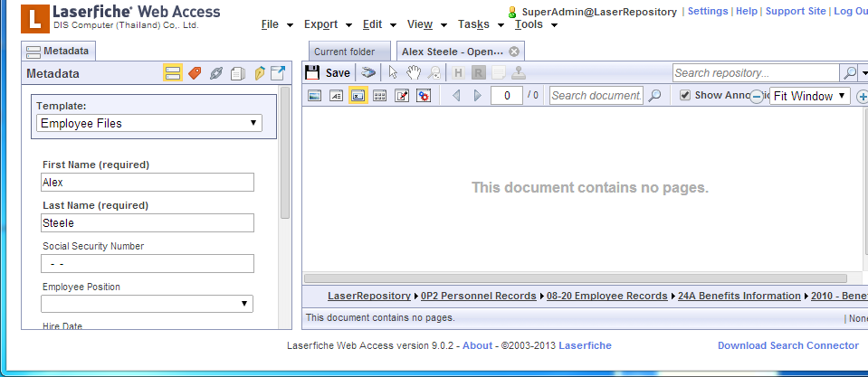868x377 pixels.
Task: Open the Export menu
Action: tap(328, 24)
